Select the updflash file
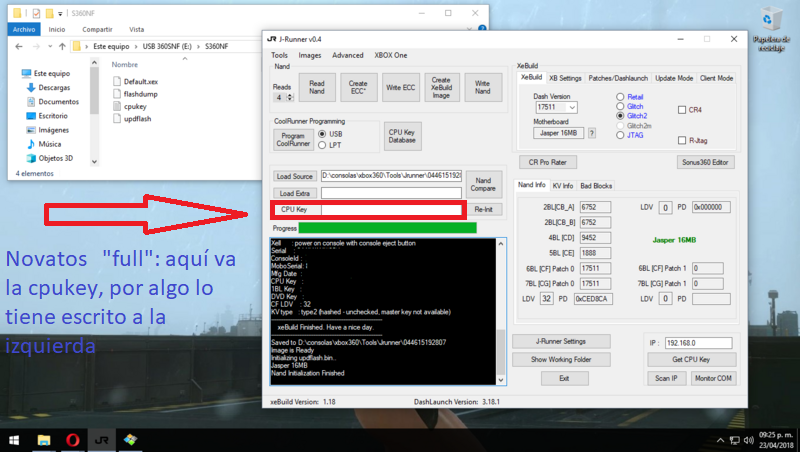 (137, 119)
